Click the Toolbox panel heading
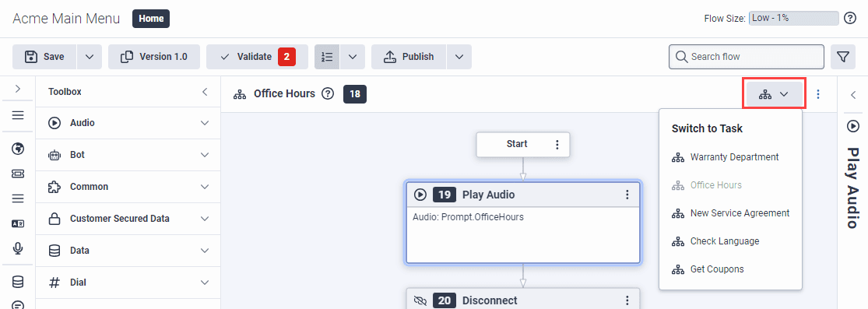The height and width of the screenshot is (309, 868). [x=65, y=92]
